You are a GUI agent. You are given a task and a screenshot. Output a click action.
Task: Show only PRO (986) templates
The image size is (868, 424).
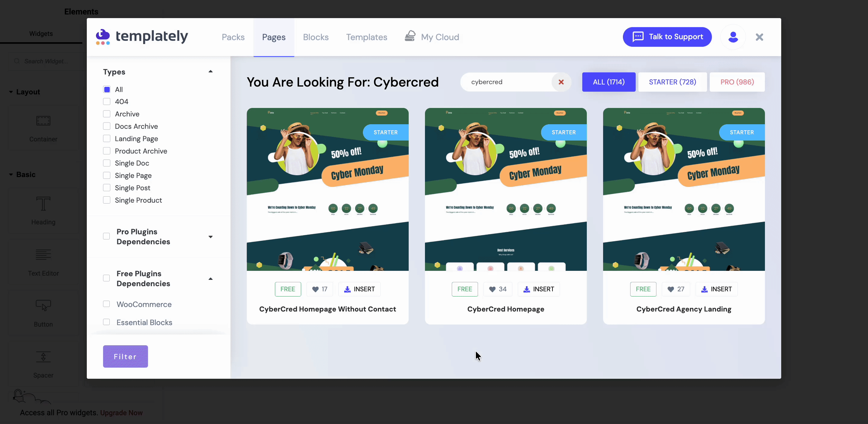737,82
